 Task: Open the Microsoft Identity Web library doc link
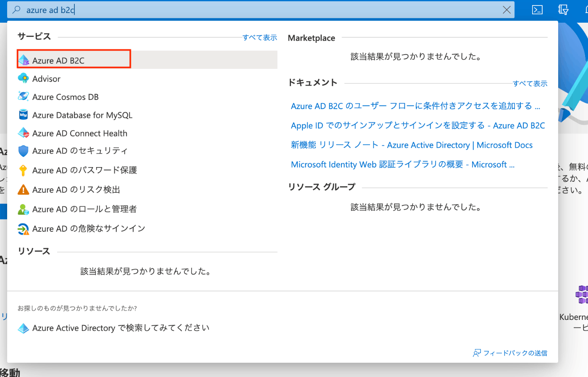[402, 165]
